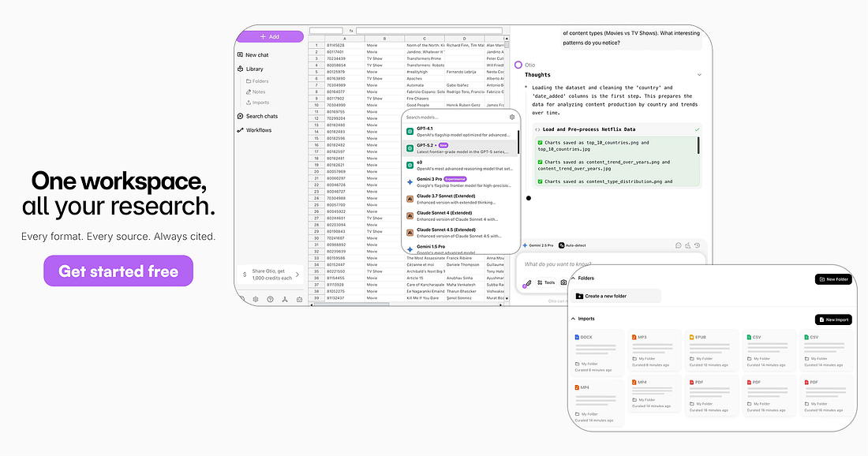Open the MP3 import card
Viewport: 868px width, 456px height.
654,350
